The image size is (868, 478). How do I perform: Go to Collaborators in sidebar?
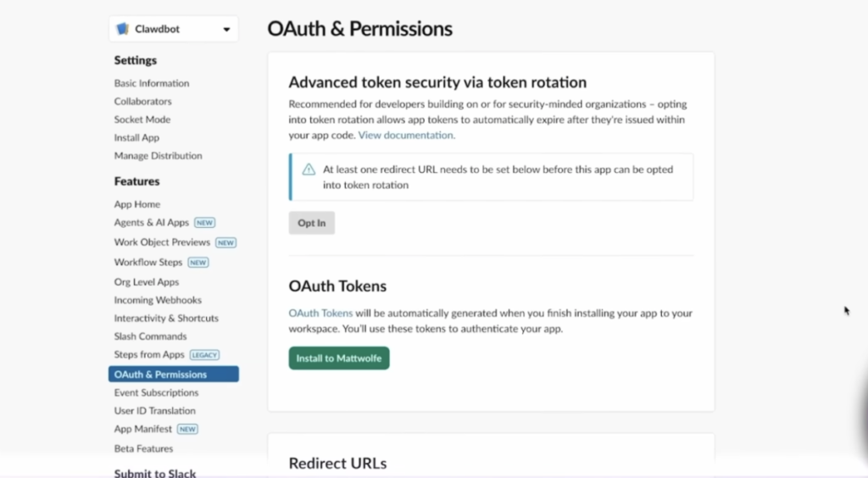(x=142, y=102)
